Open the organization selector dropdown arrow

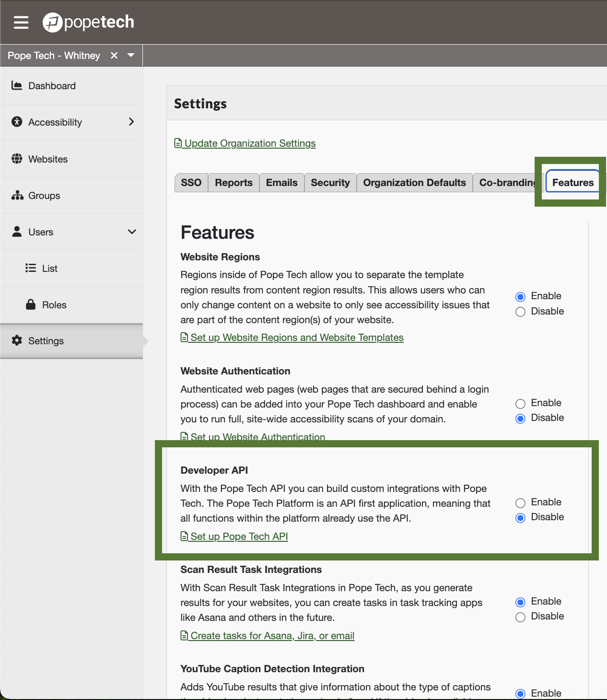point(131,55)
